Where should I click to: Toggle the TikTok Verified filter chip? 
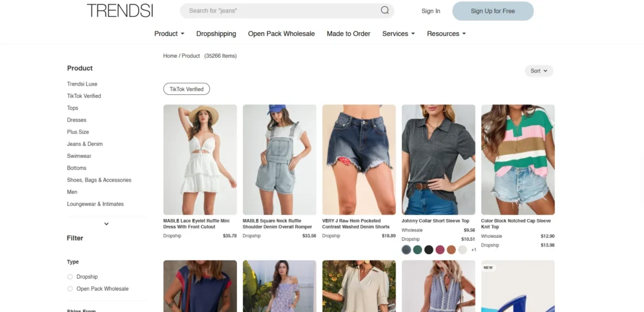click(186, 89)
